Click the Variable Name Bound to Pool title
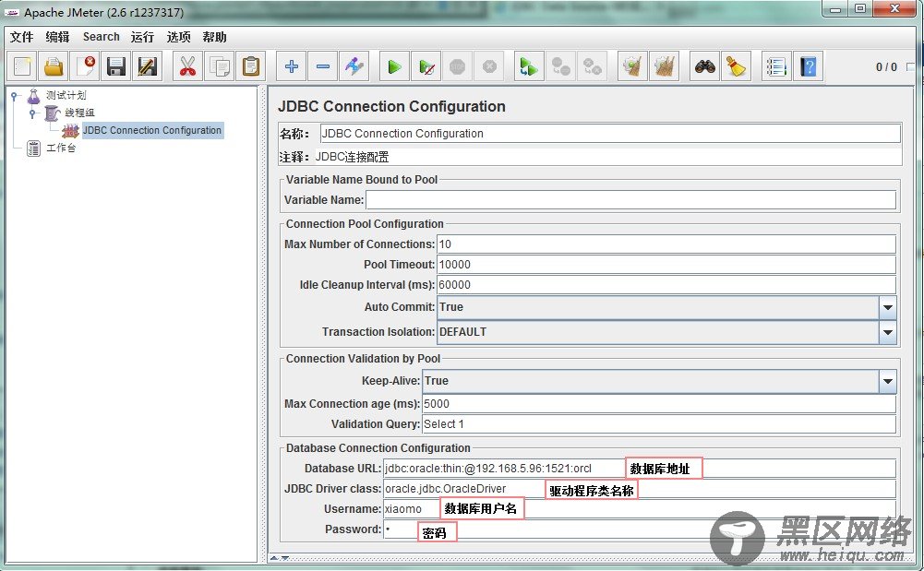 362,180
